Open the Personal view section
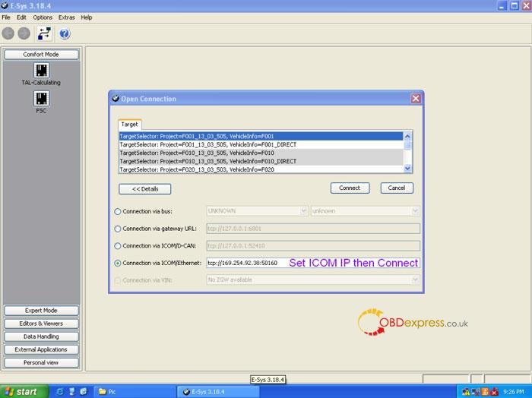The height and width of the screenshot is (398, 532). [41, 363]
